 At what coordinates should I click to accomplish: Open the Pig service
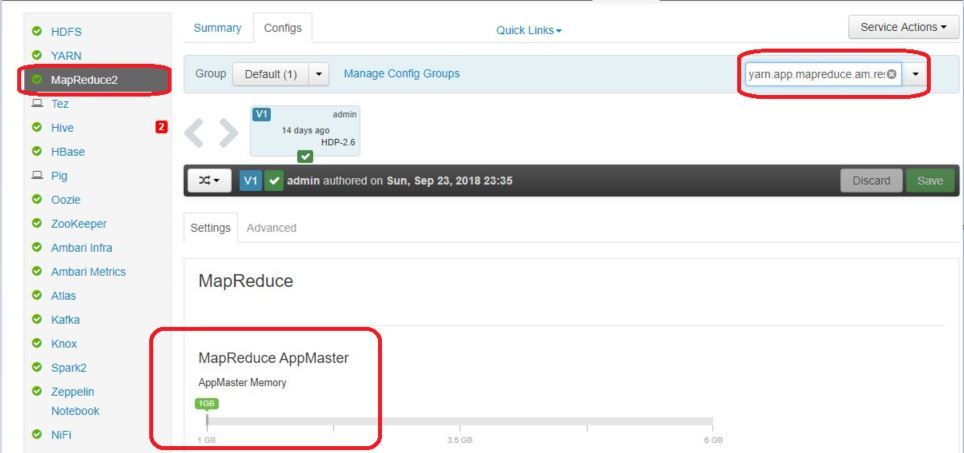coord(59,175)
